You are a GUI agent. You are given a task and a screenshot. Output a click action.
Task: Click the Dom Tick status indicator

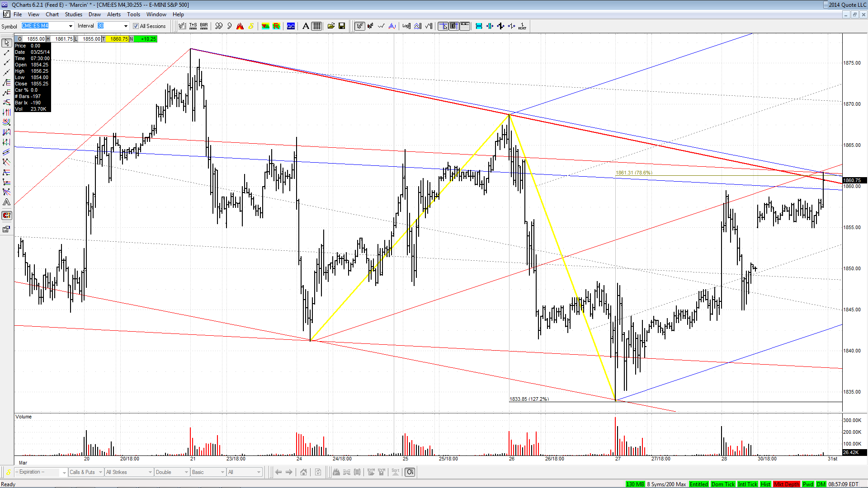pyautogui.click(x=723, y=484)
